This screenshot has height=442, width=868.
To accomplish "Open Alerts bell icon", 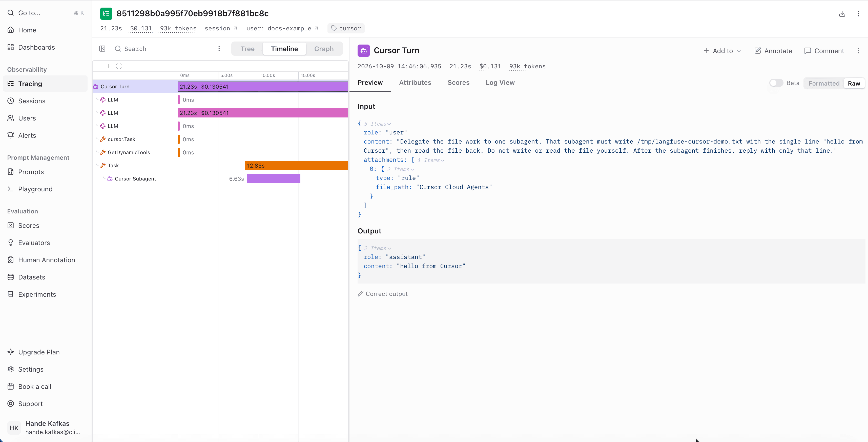I will pyautogui.click(x=11, y=135).
